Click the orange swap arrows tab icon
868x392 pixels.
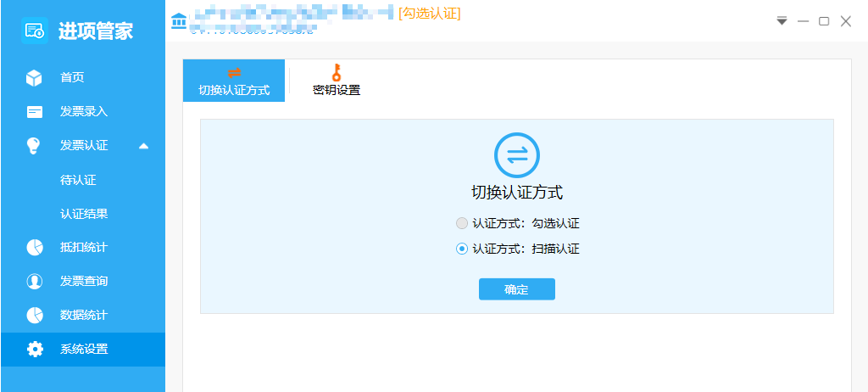234,73
